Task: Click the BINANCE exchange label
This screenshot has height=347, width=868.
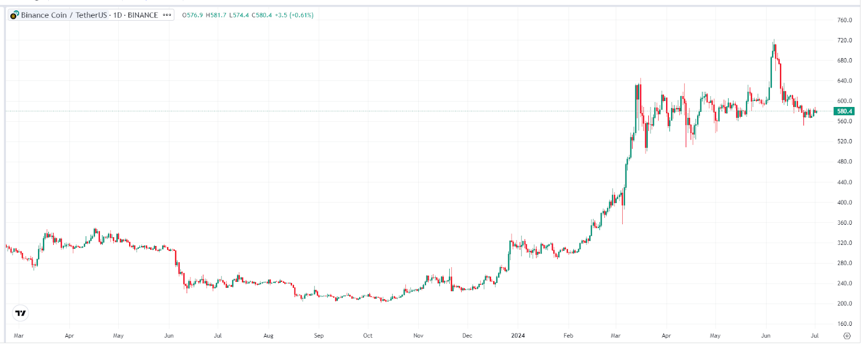Action: tap(143, 15)
